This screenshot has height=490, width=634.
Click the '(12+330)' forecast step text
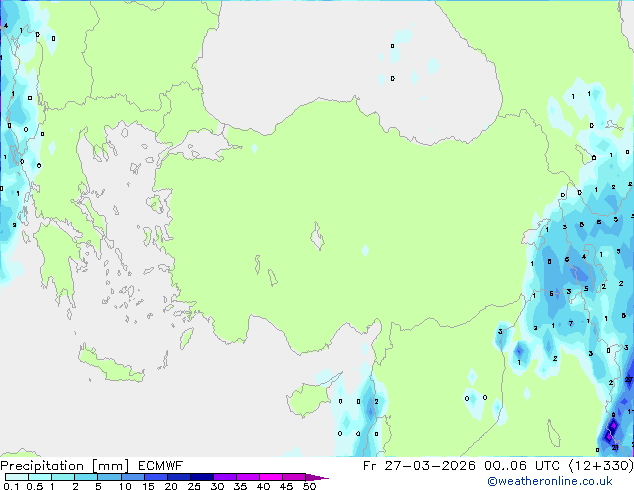point(601,466)
